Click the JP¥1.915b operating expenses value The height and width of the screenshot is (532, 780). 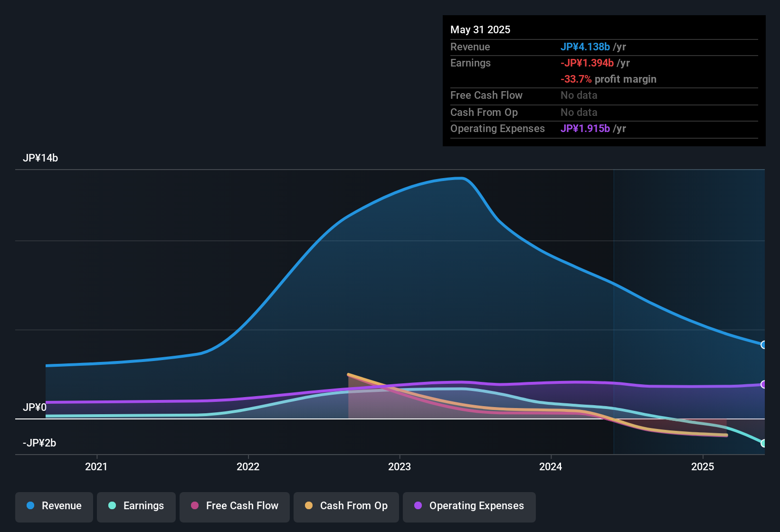(585, 128)
